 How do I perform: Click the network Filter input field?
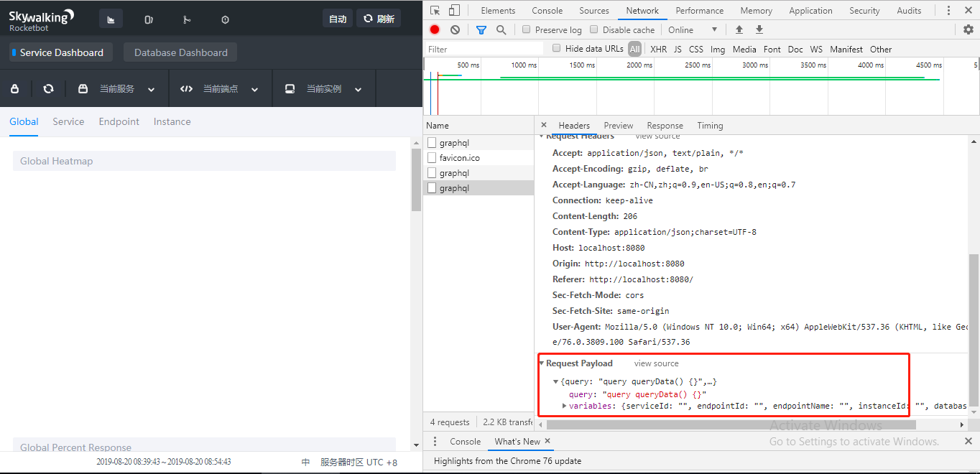[485, 49]
